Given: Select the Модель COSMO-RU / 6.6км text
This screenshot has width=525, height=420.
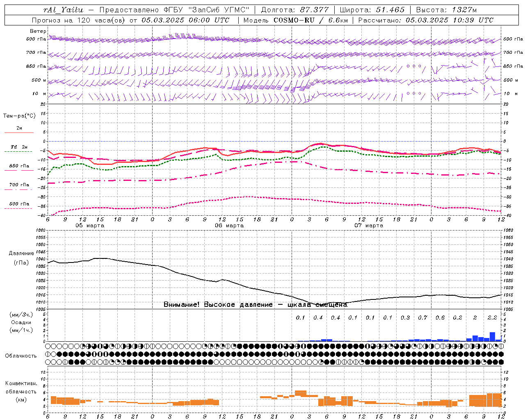Looking at the screenshot, I should [295, 20].
